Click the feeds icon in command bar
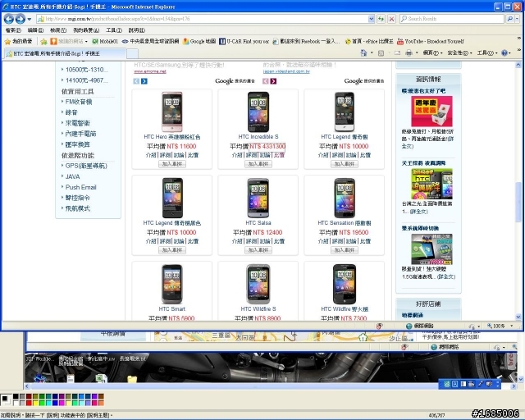 click(381, 53)
